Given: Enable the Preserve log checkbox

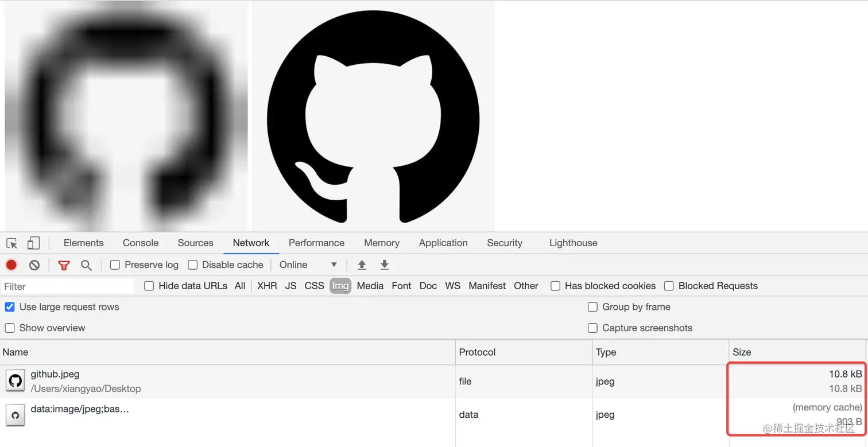Looking at the screenshot, I should tap(115, 265).
